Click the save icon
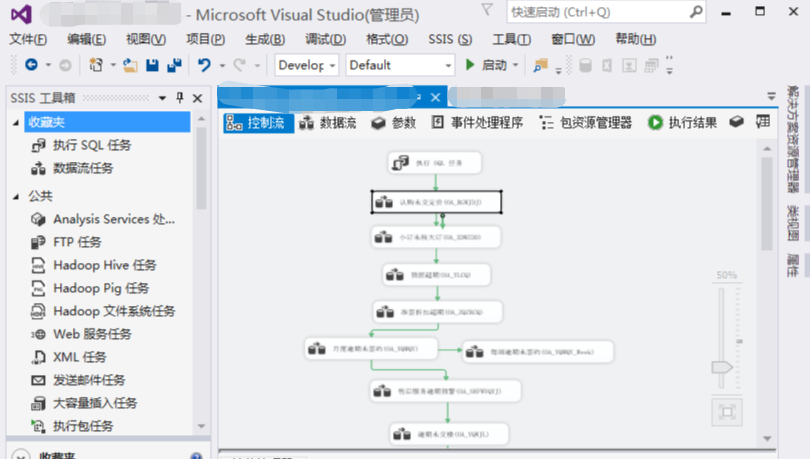Viewport: 810px width, 459px height. click(x=152, y=65)
